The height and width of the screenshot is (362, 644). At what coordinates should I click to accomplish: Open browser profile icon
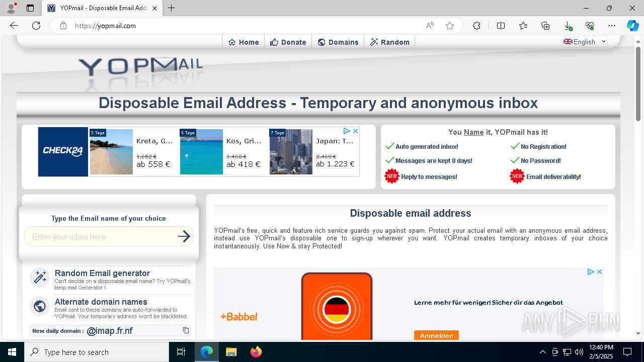11,8
